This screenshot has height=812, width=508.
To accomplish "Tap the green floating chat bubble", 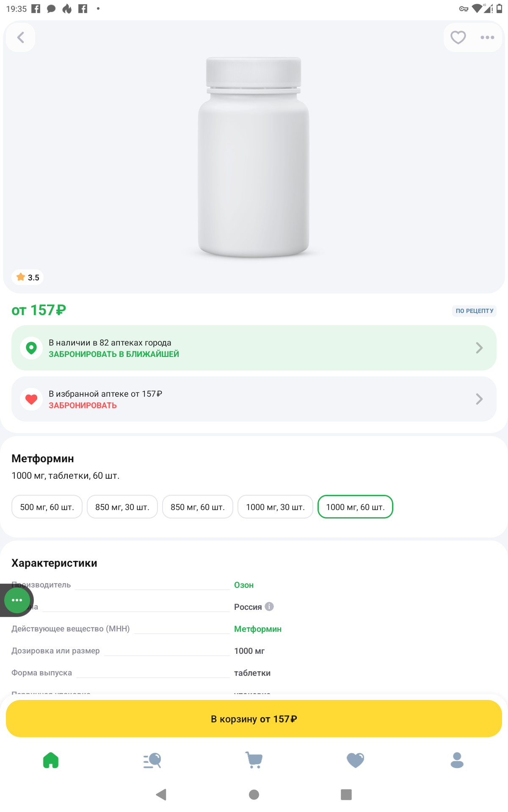I will click(x=17, y=600).
